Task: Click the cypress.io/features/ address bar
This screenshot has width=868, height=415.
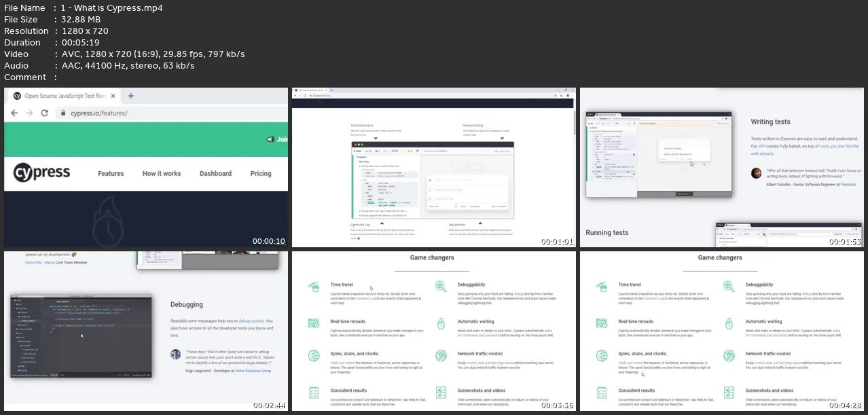Action: [x=170, y=113]
